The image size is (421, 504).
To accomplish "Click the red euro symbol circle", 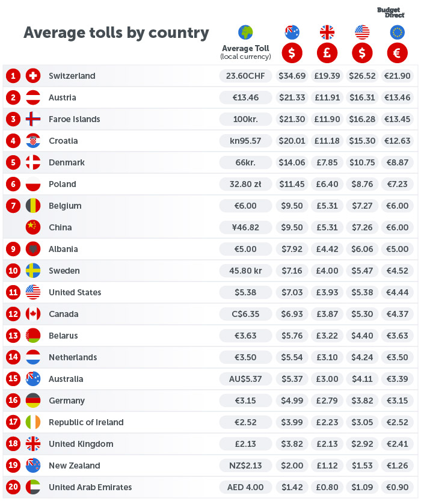I will pos(397,53).
